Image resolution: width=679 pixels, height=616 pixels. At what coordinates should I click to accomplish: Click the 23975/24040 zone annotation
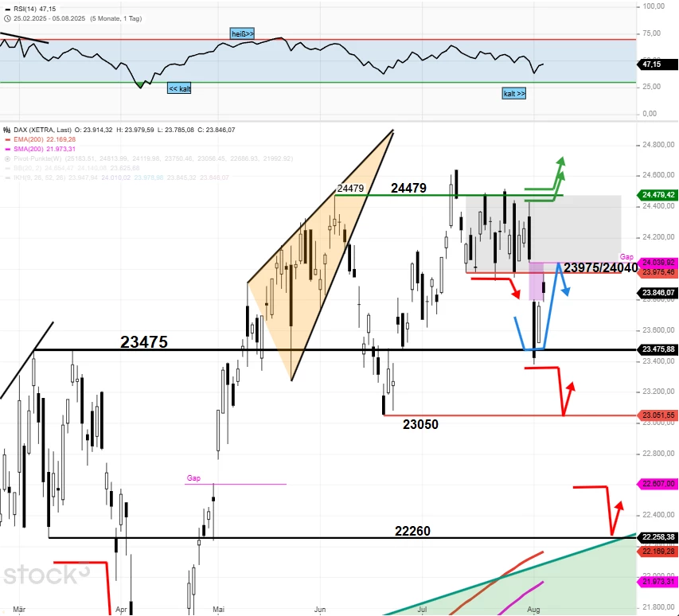coord(601,267)
